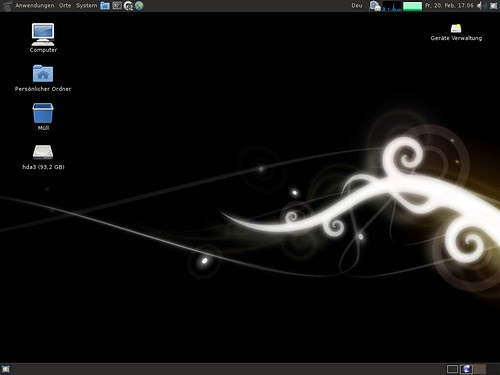Open the Persönlicher Ordner folder
The image size is (500, 375).
[x=43, y=78]
